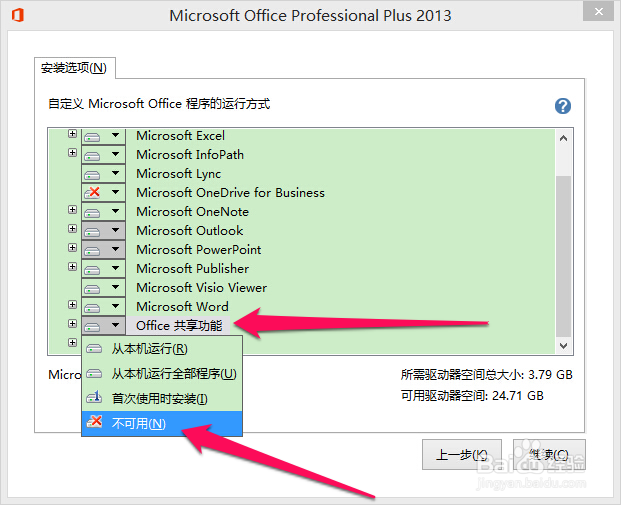
Task: Open install options for Microsoft OneNote
Action: coord(103,212)
